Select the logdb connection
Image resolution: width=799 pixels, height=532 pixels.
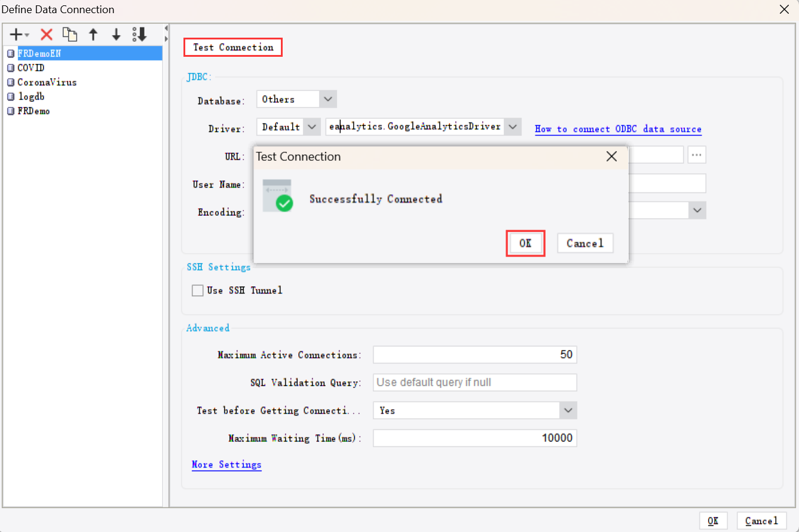coord(31,96)
